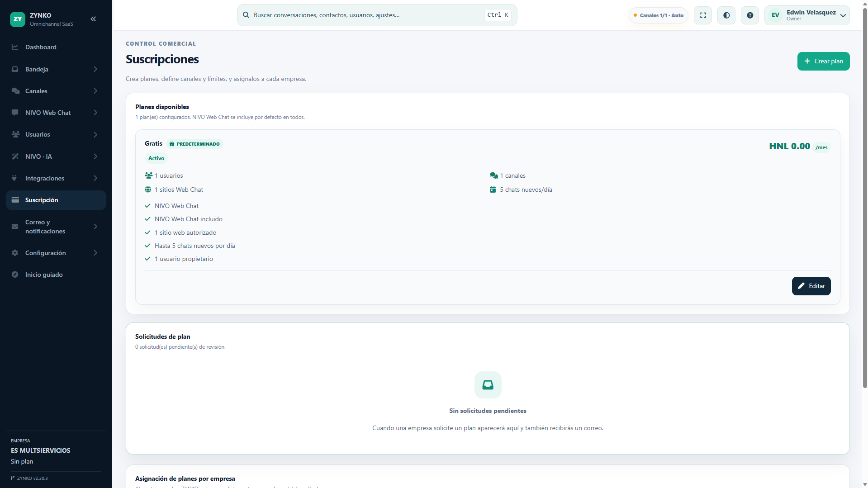This screenshot has width=868, height=488.
Task: Click the empty inbox icon in Solicitudes
Action: coord(488,385)
